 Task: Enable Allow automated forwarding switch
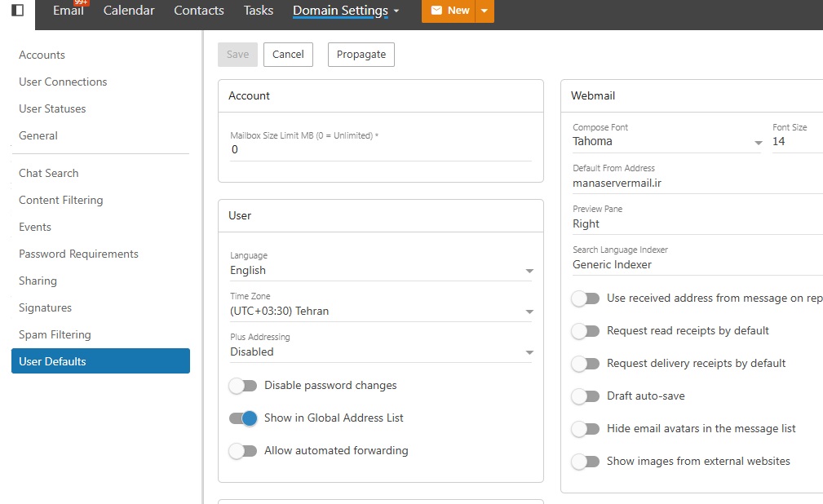tap(243, 451)
